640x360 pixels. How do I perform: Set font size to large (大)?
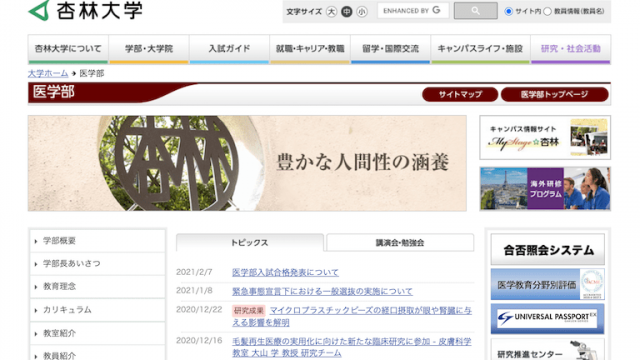(331, 12)
